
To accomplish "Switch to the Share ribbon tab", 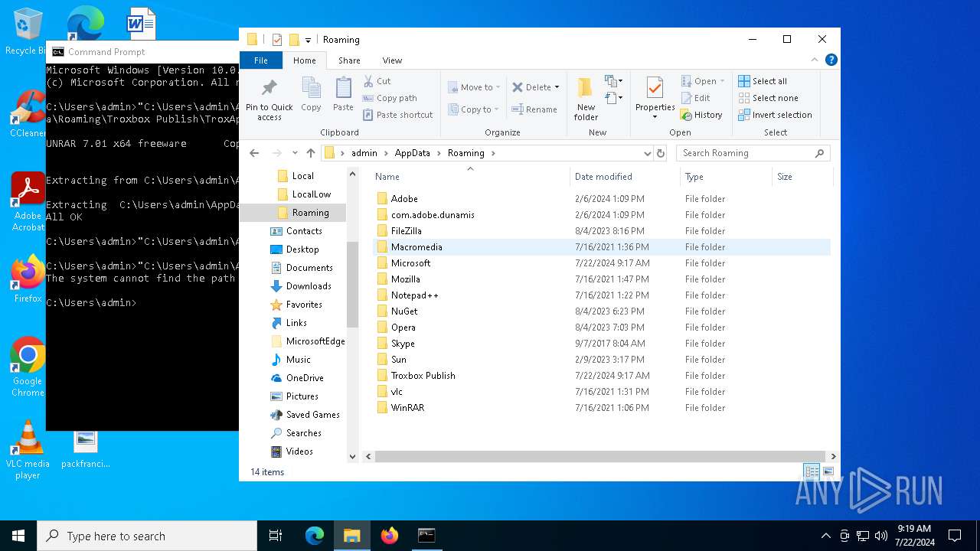I will click(349, 60).
